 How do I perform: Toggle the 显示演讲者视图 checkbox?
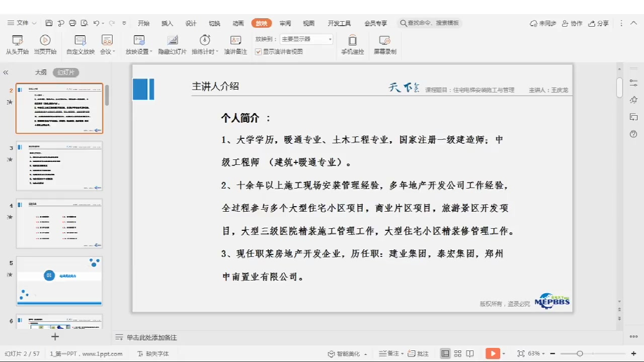point(259,51)
